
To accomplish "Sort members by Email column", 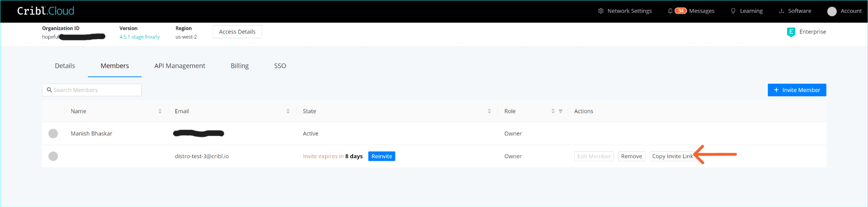I will (x=288, y=111).
